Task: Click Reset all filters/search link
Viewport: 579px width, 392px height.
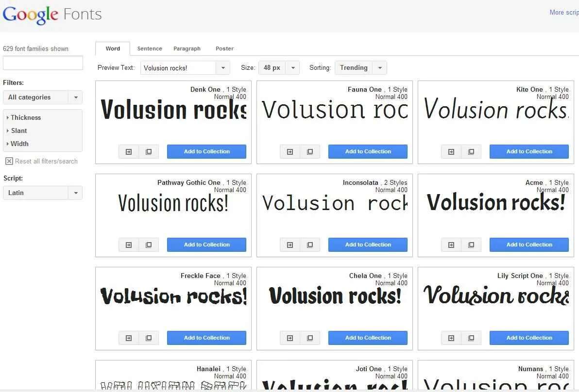Action: [x=46, y=161]
